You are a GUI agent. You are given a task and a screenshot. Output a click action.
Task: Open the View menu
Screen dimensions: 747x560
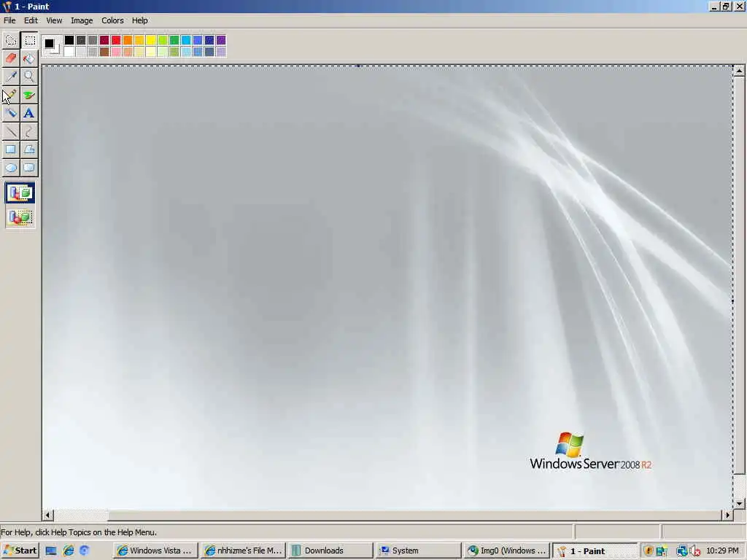click(54, 20)
